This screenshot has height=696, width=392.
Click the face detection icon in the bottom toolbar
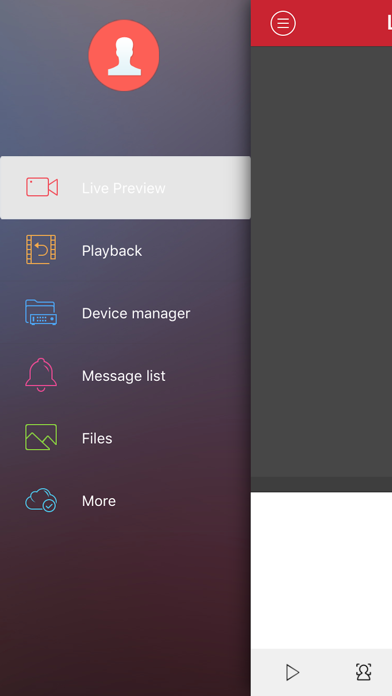(364, 672)
